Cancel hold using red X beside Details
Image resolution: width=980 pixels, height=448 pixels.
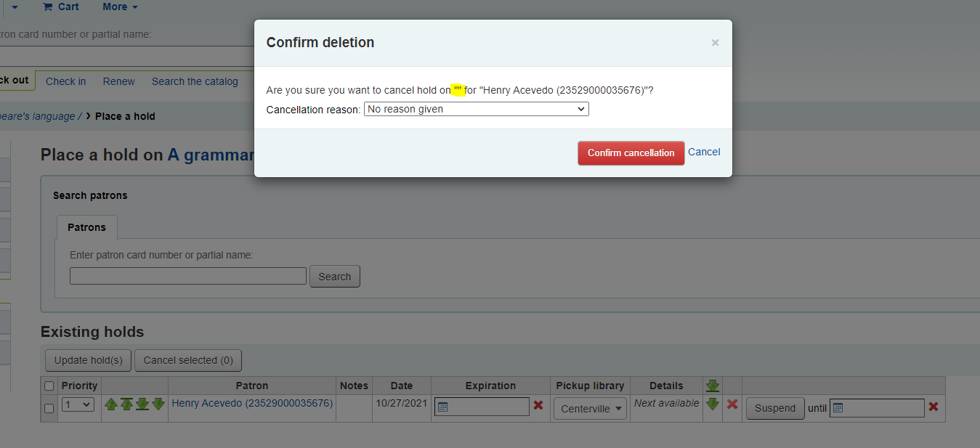(732, 404)
